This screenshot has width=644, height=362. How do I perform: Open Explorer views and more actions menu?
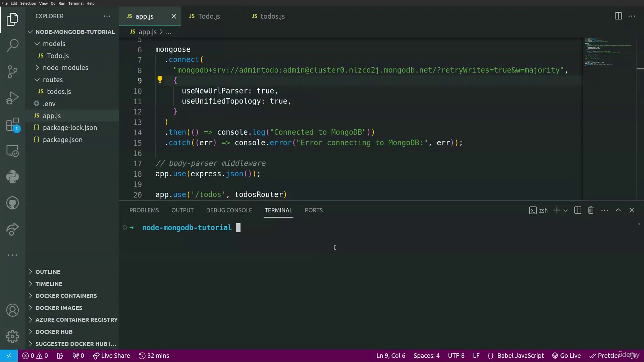click(107, 16)
